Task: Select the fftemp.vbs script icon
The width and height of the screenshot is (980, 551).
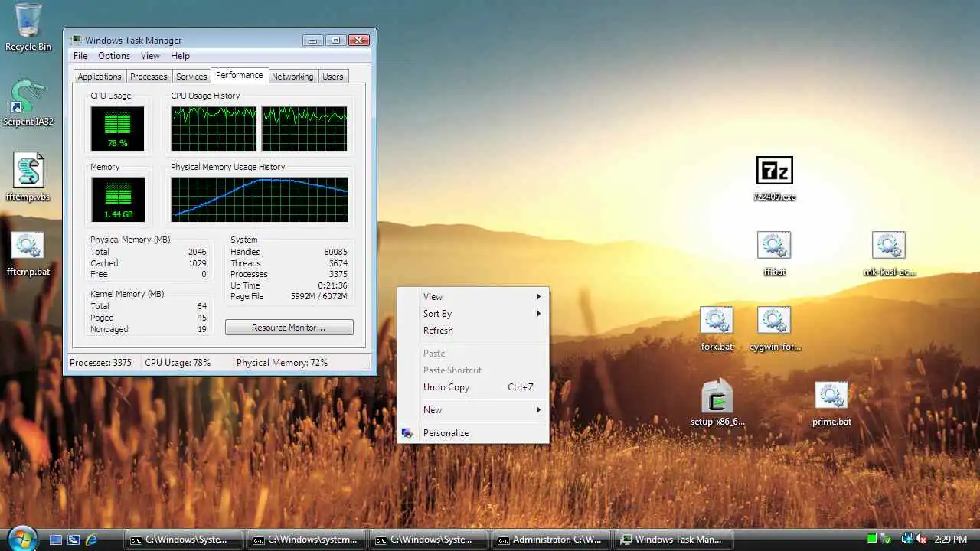Action: pyautogui.click(x=28, y=177)
